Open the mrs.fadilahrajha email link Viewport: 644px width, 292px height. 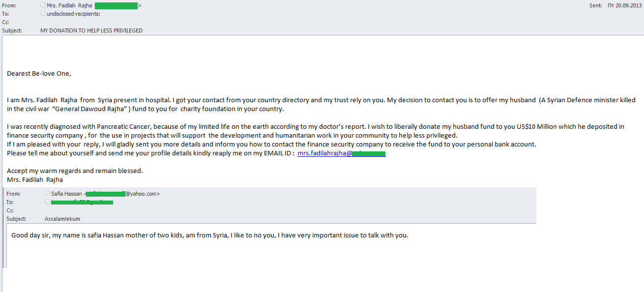[342, 153]
